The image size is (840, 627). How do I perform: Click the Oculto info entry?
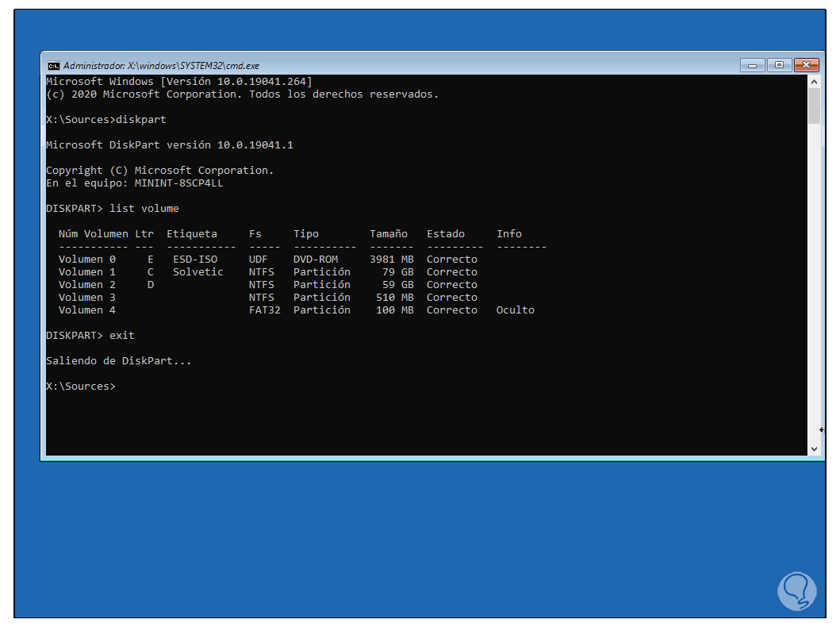pyautogui.click(x=516, y=310)
